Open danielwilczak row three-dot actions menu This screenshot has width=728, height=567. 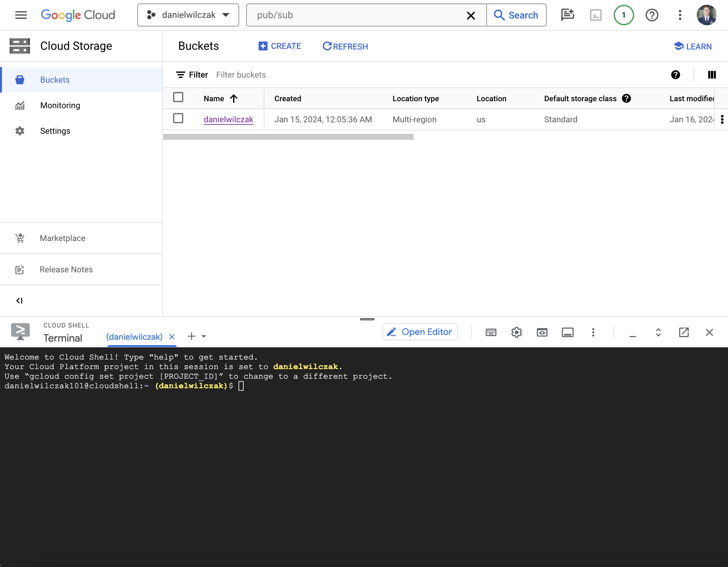[722, 119]
